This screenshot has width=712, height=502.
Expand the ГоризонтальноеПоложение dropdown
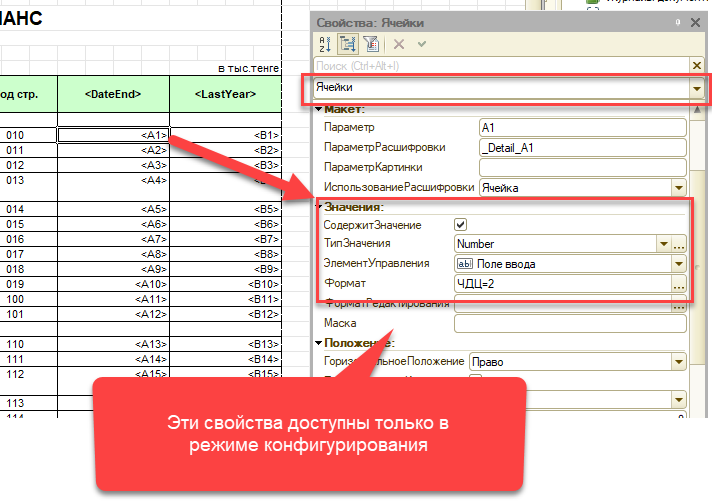(678, 360)
